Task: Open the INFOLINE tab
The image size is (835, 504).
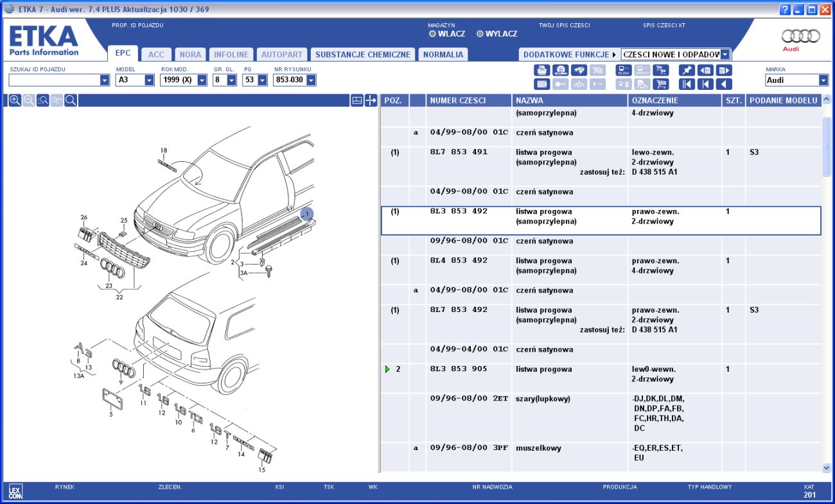Action: pos(231,55)
